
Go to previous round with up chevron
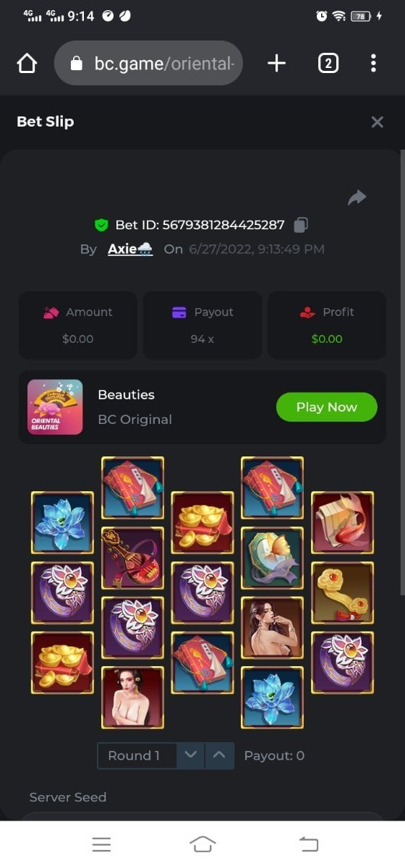coord(220,756)
